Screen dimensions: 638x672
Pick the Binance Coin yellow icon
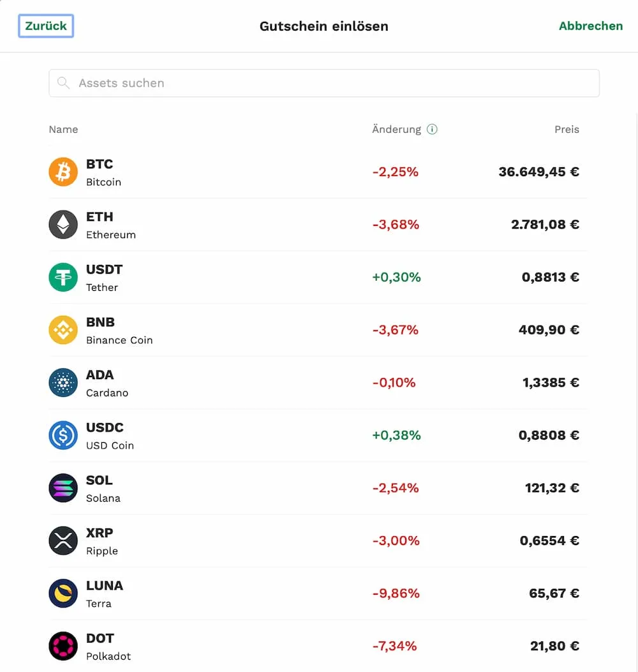[x=63, y=330]
